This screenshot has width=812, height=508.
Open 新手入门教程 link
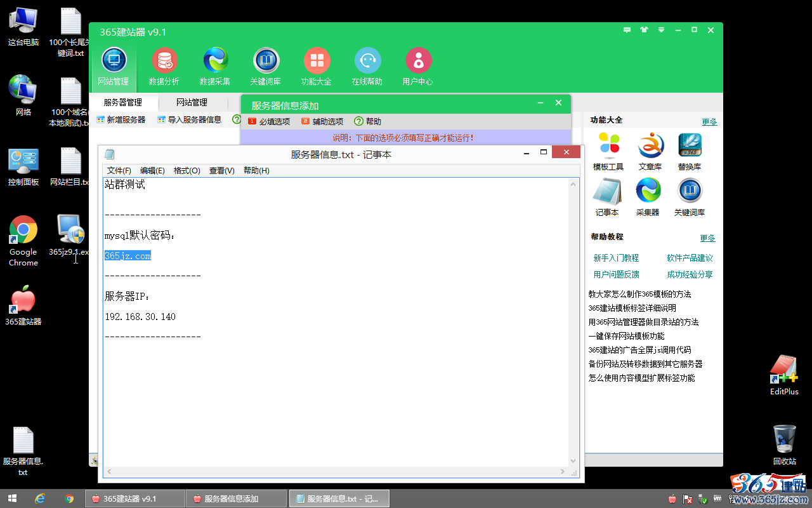[x=616, y=258]
